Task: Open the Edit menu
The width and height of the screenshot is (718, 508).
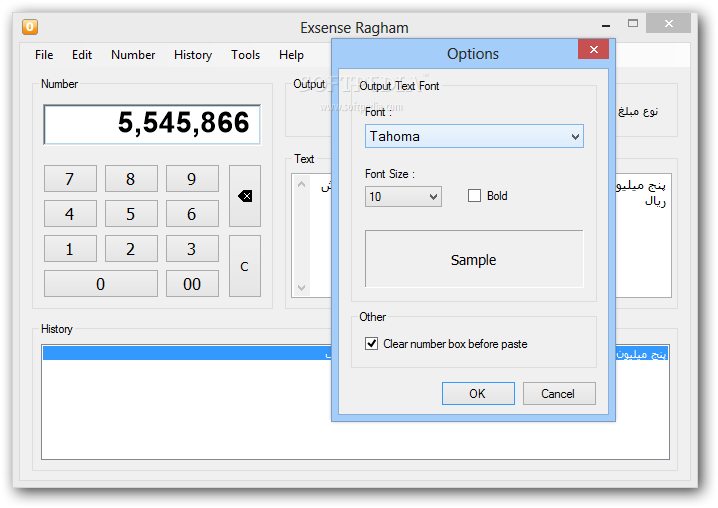Action: pos(82,55)
